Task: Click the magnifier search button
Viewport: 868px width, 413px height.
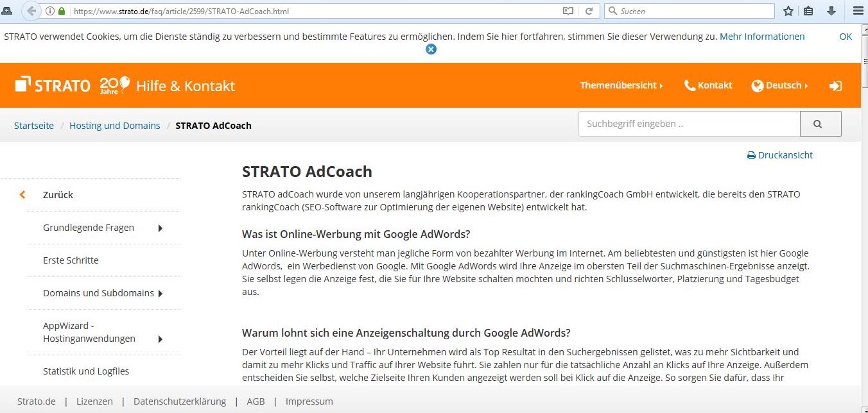Action: coord(820,124)
